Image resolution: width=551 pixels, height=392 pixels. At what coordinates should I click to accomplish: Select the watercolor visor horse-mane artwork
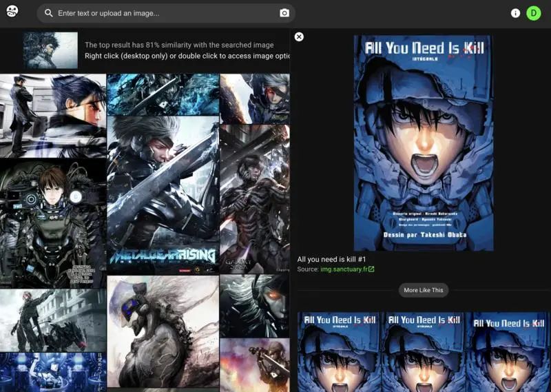point(163,331)
